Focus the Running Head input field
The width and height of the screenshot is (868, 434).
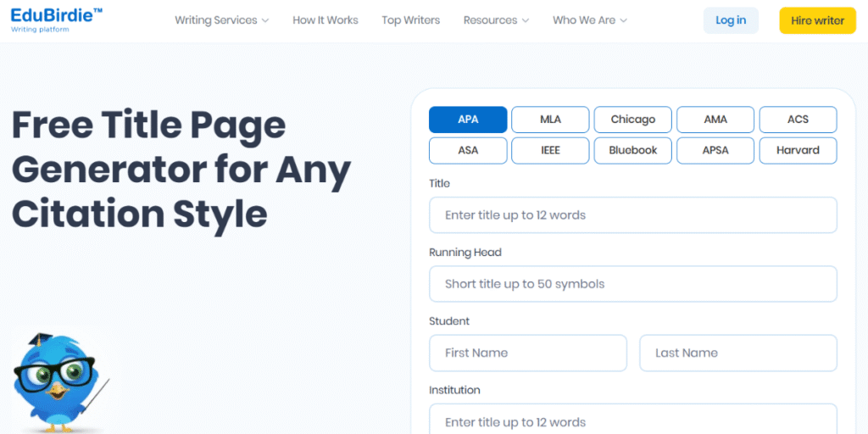click(x=632, y=284)
